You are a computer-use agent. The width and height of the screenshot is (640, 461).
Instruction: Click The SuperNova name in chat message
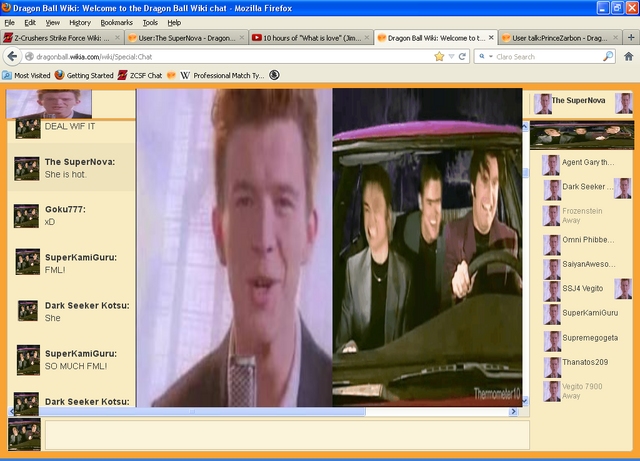[x=80, y=162]
